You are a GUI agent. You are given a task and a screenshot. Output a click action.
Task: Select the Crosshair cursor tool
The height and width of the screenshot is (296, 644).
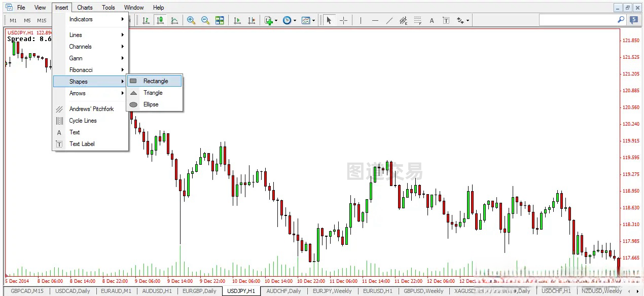[343, 20]
